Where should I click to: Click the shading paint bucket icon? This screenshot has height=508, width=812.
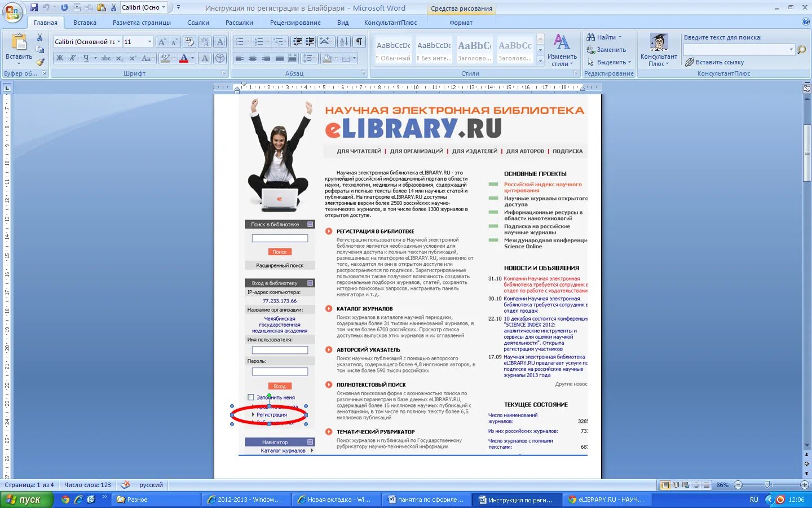click(326, 58)
